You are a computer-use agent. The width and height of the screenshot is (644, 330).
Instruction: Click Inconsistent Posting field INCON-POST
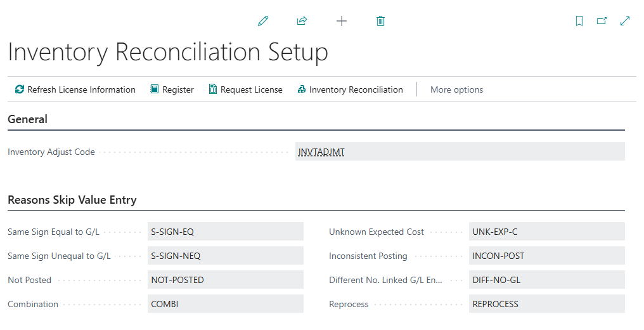point(546,256)
